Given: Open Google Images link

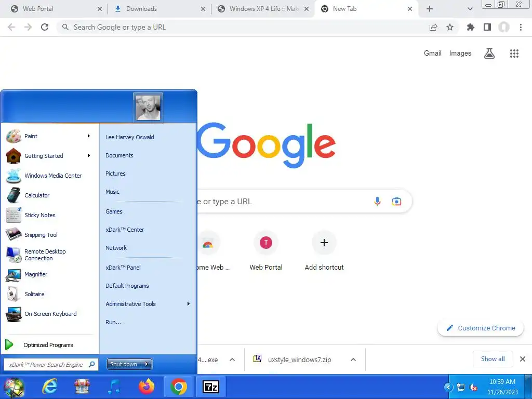Looking at the screenshot, I should click(460, 54).
